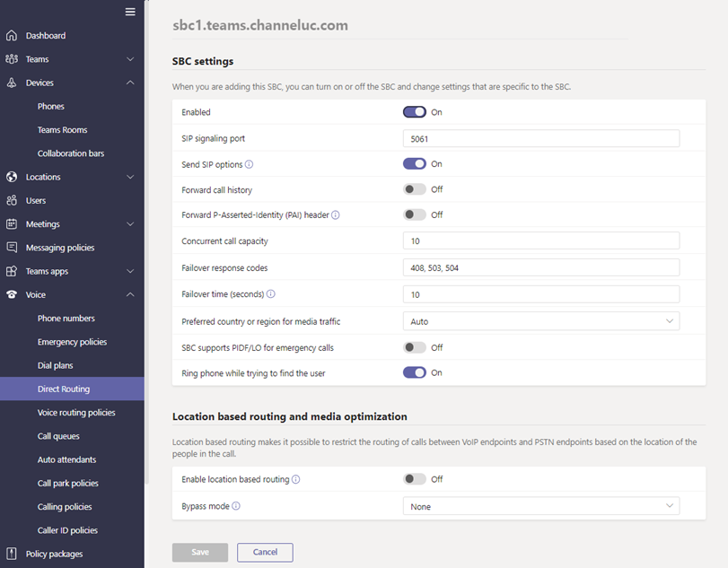728x568 pixels.
Task: Click the Teams group icon
Action: [x=12, y=59]
